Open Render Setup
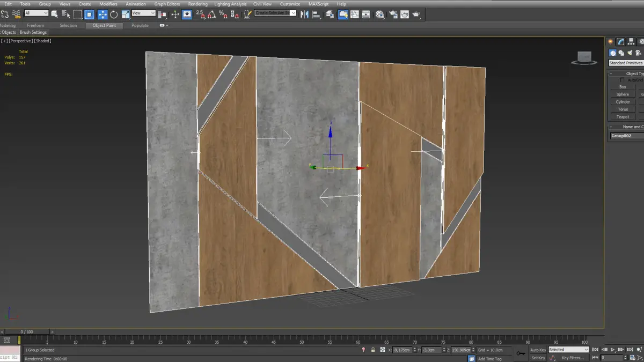This screenshot has width=644, height=362. click(x=393, y=14)
